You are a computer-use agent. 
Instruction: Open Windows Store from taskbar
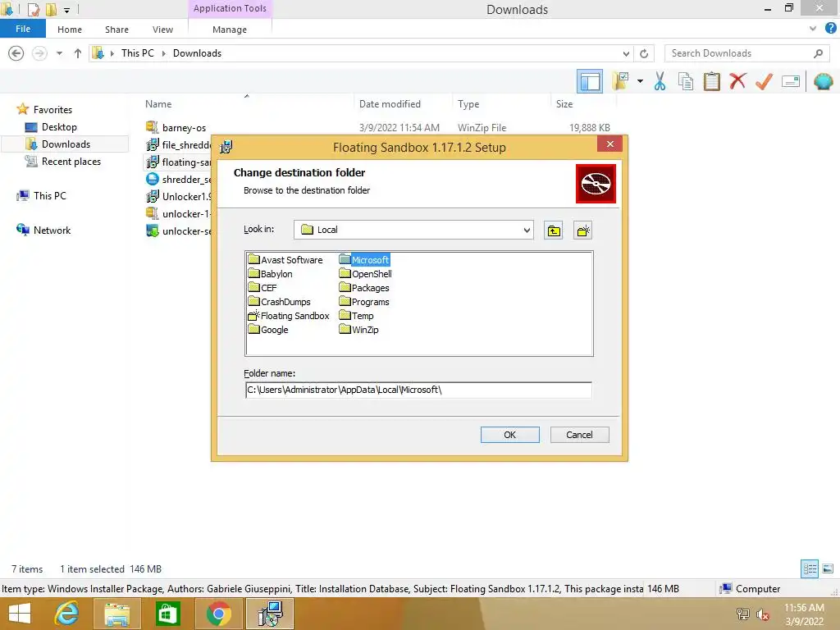point(167,614)
